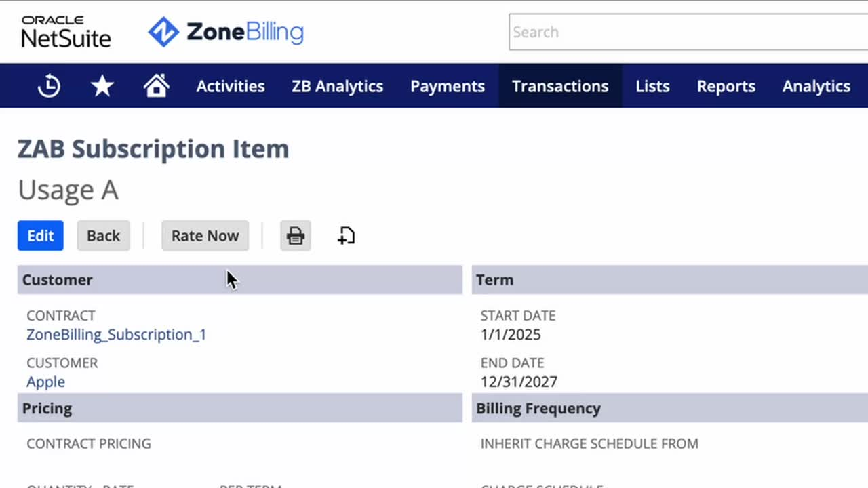868x488 pixels.
Task: Click the END DATE field label
Action: tap(513, 363)
